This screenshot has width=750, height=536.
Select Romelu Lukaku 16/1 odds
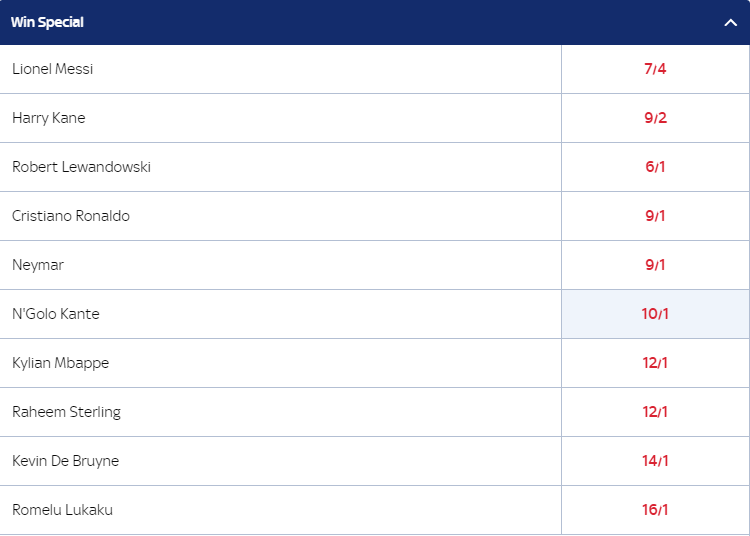(655, 510)
